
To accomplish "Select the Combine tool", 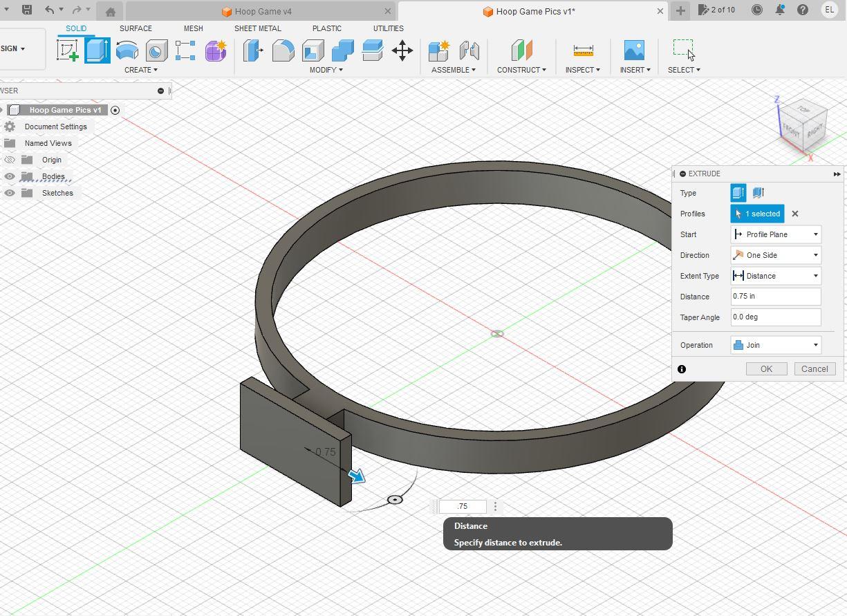I will 342,50.
